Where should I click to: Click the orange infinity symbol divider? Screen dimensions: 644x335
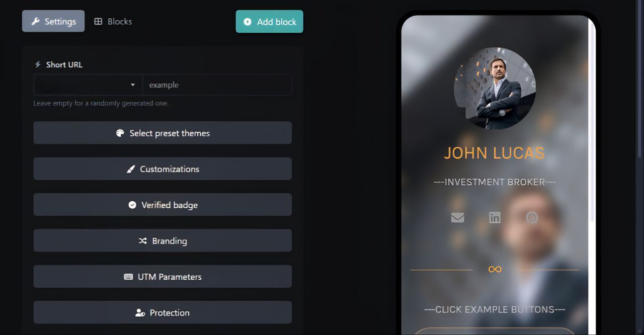click(495, 270)
